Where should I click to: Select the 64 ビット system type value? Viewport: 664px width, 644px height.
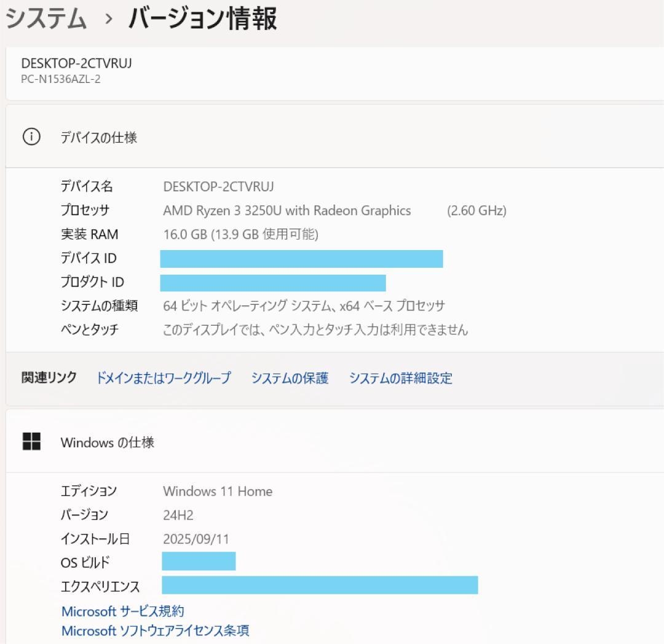304,305
